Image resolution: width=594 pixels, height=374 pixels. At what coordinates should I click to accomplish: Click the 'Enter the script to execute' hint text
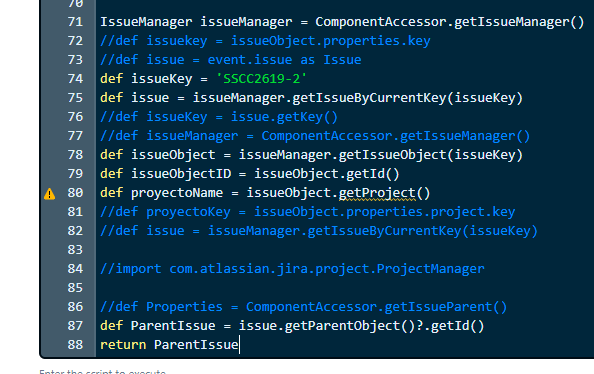[102, 371]
